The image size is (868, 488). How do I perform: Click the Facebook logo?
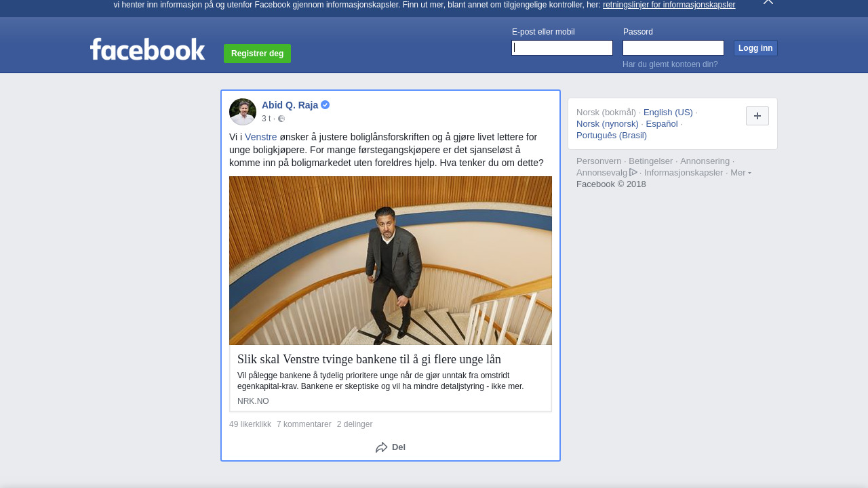click(x=147, y=49)
